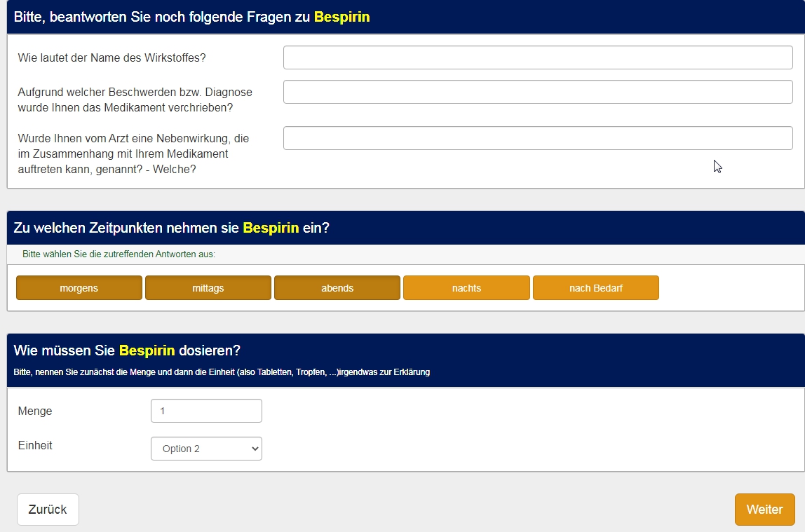Click the hint 'Bitte wählen Sie die zutreffenden Antworten aus:'
This screenshot has width=805, height=532.
coord(119,254)
